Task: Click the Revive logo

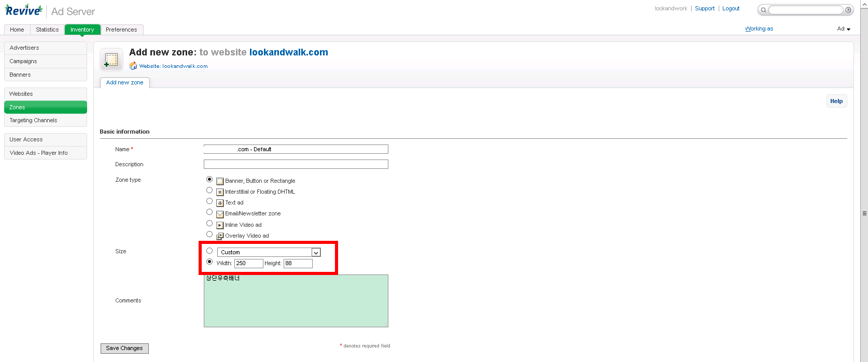Action: [x=24, y=10]
